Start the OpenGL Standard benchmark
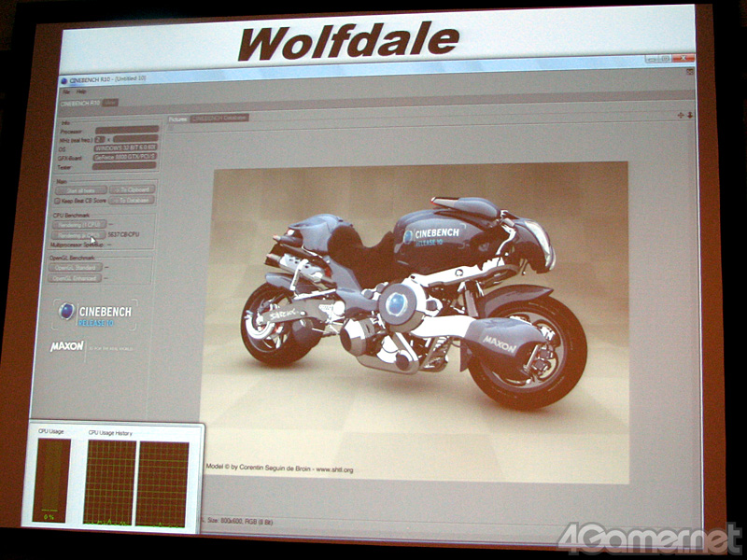 [x=76, y=267]
